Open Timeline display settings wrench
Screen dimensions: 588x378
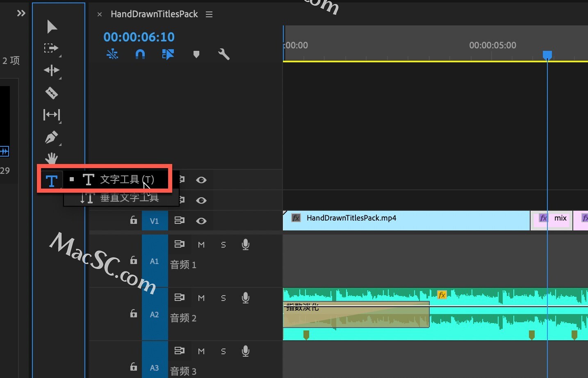coord(224,54)
